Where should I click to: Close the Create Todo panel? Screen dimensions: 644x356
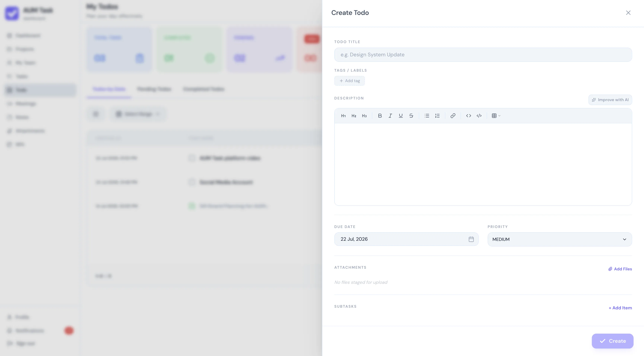click(x=628, y=13)
